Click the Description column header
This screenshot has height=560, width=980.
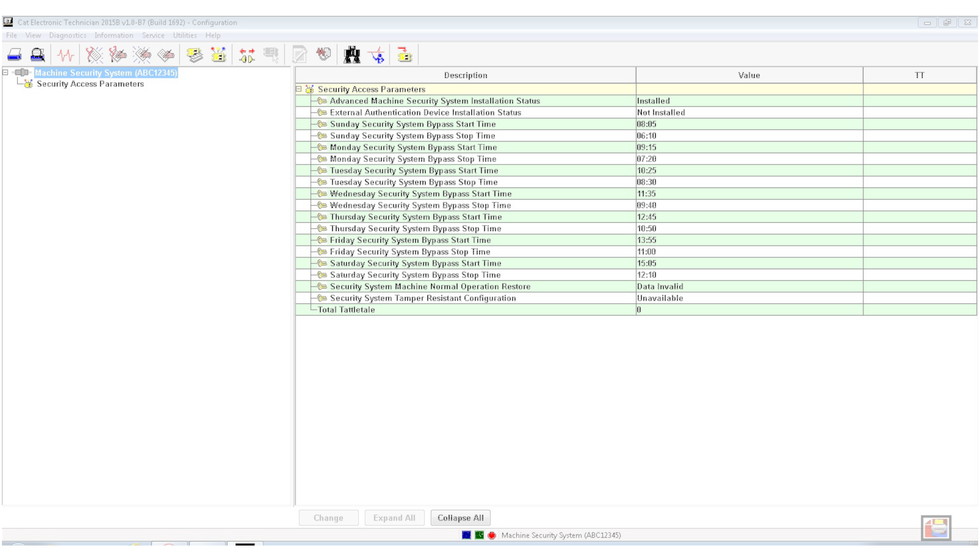click(x=466, y=75)
